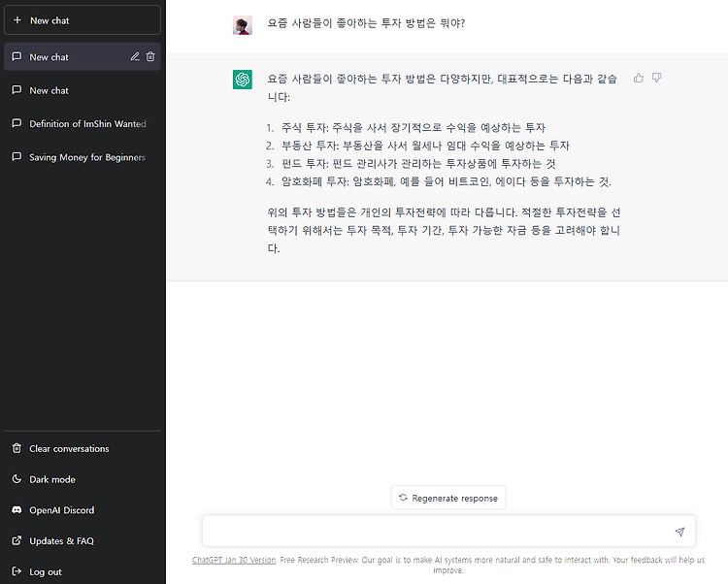
Task: Click the logout arrow icon
Action: pos(17,571)
